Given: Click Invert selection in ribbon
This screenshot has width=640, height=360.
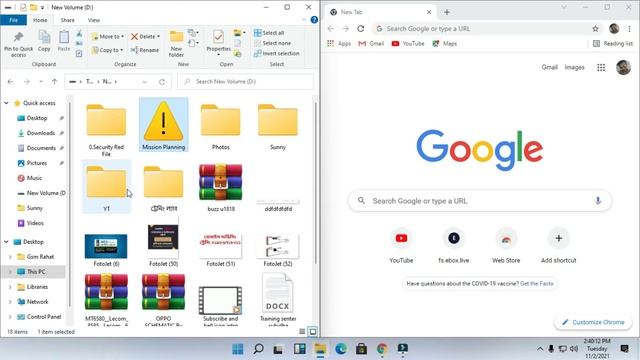Looking at the screenshot, I should pos(276,53).
